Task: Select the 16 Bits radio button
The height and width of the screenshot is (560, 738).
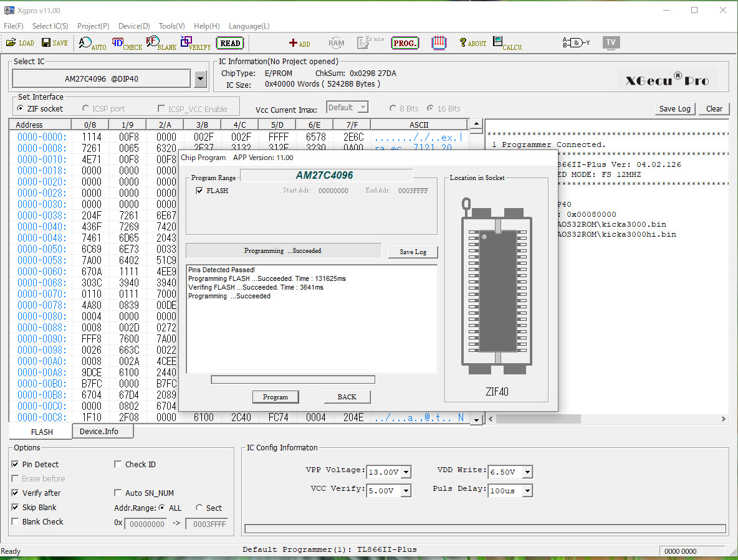Action: pos(430,108)
